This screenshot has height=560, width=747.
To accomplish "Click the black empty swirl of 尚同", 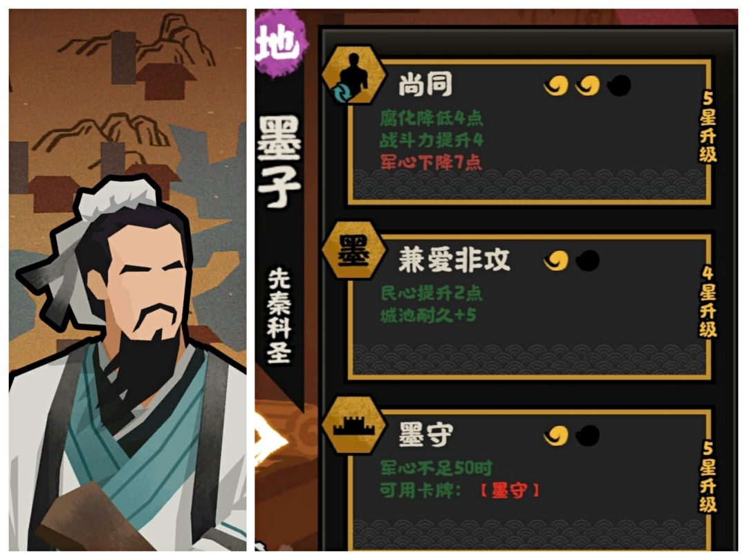I will point(619,86).
